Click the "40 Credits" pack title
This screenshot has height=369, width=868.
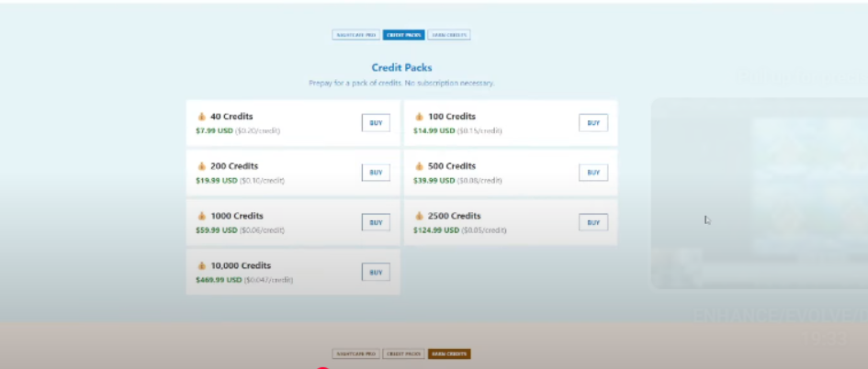[x=231, y=117]
